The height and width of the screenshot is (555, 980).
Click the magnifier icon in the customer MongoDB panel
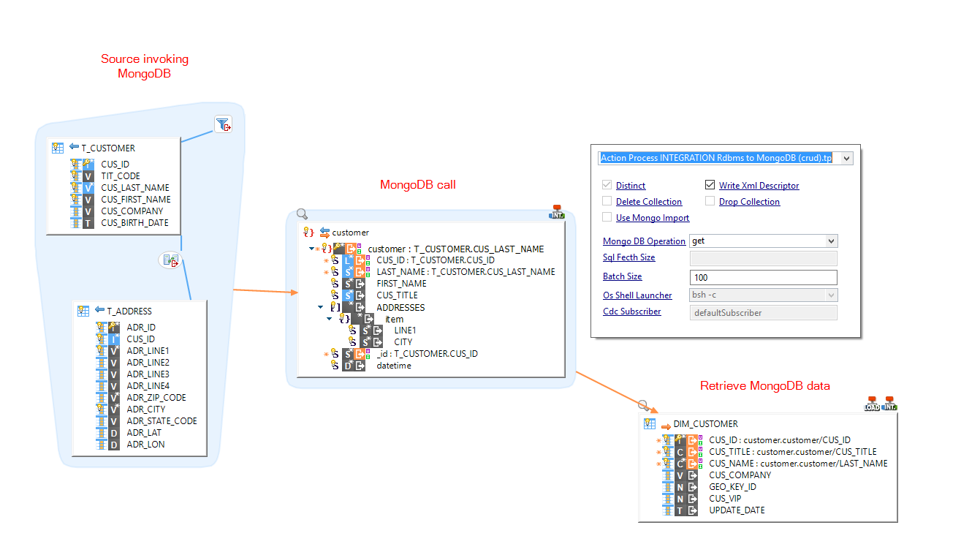click(x=302, y=214)
